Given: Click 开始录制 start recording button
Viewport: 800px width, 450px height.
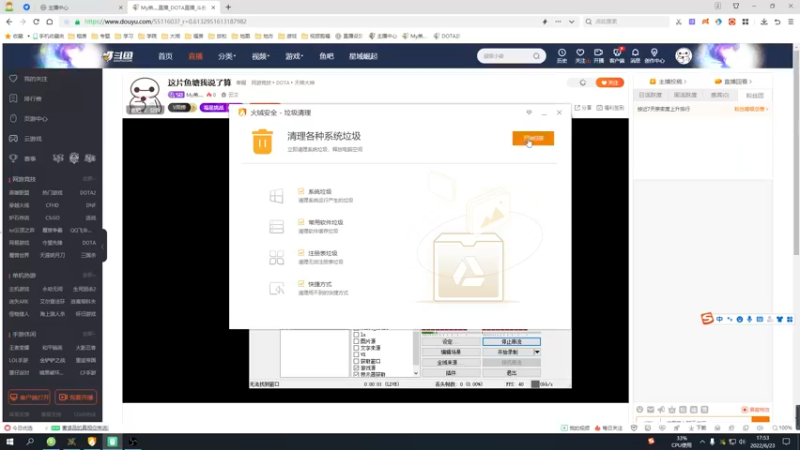Looking at the screenshot, I should tap(508, 352).
